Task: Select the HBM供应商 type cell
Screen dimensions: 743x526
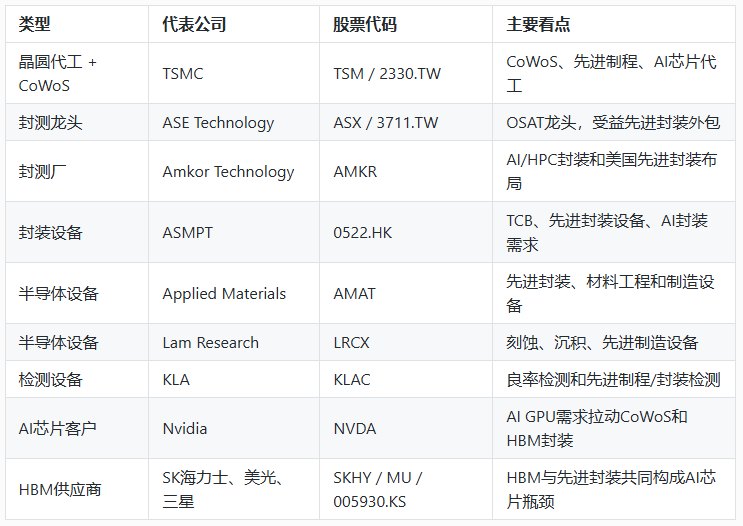Action: [x=77, y=489]
